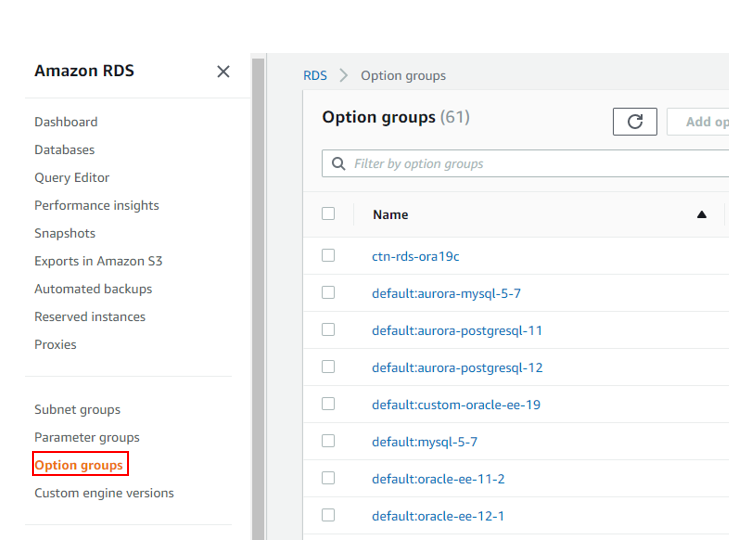
Task: Sort by Name column arrow
Action: [702, 214]
